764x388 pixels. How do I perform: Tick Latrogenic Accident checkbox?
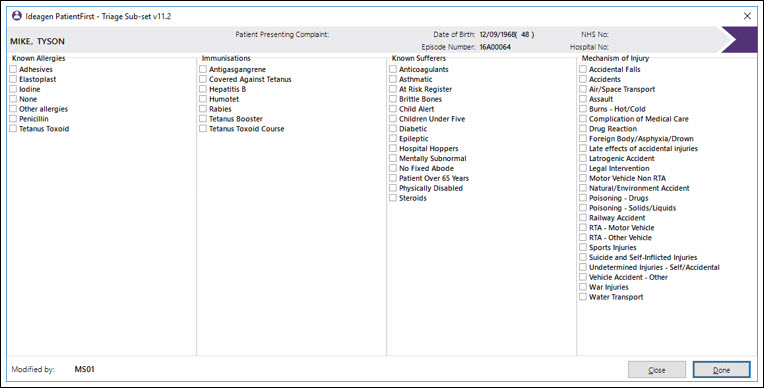click(x=583, y=158)
